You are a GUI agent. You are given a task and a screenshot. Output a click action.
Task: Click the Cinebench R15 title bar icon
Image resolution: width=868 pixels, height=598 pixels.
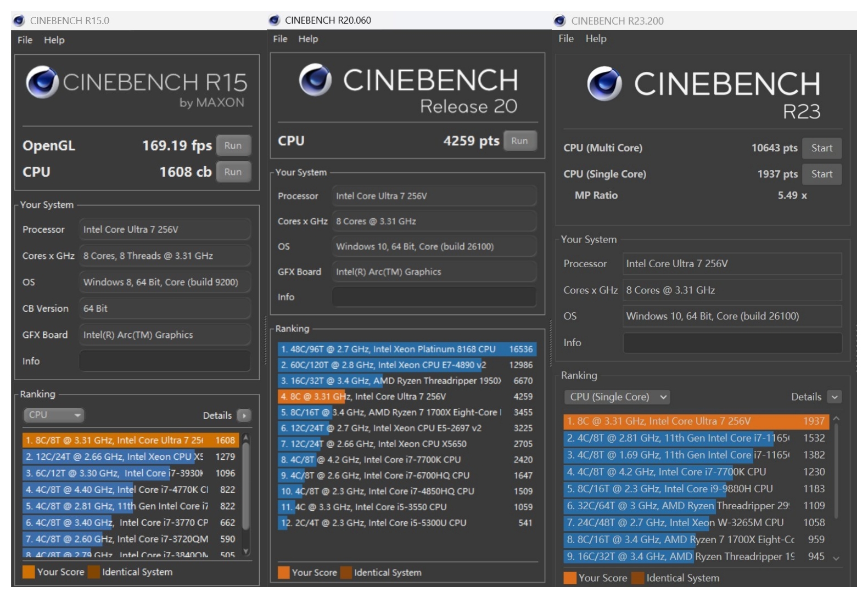[19, 21]
